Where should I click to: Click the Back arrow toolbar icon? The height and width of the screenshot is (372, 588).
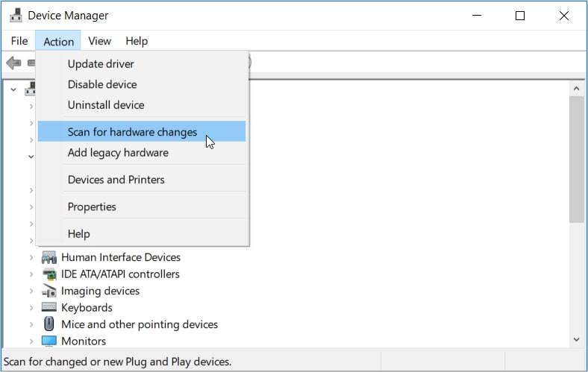[13, 63]
